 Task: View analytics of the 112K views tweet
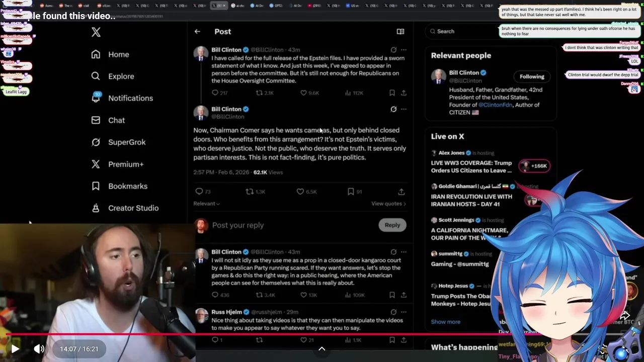point(354,93)
